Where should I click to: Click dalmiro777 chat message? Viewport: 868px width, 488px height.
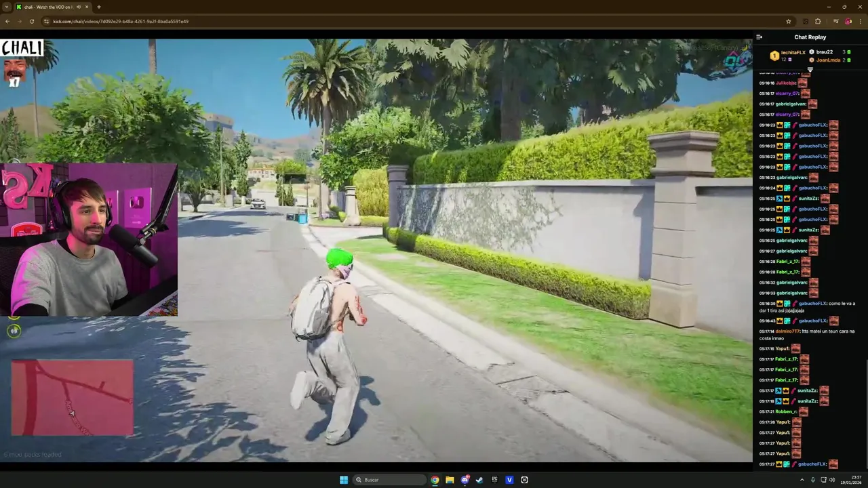pos(807,335)
